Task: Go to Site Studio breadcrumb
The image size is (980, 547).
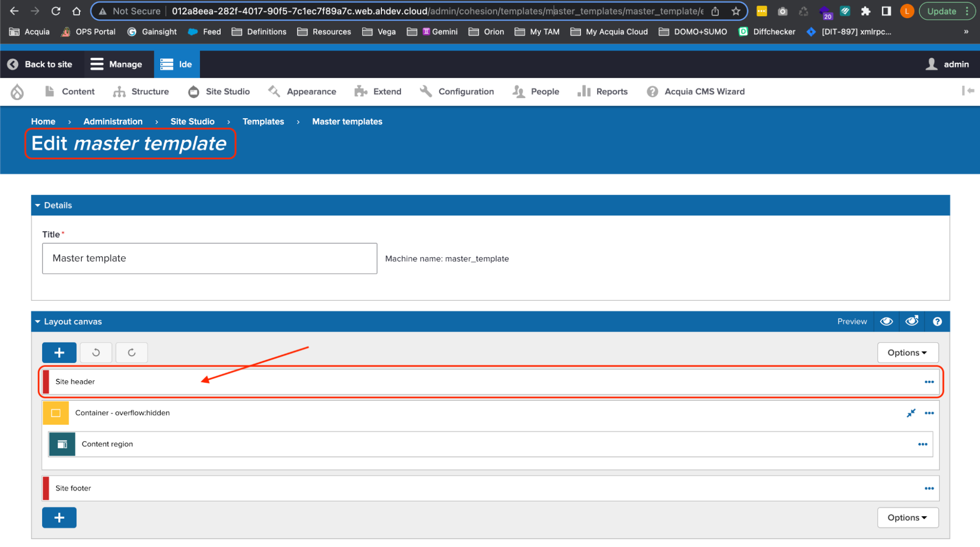Action: [192, 122]
